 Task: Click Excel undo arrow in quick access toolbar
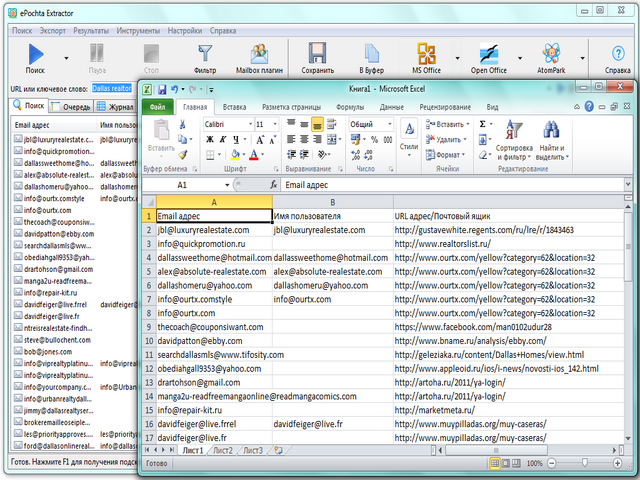tap(175, 89)
